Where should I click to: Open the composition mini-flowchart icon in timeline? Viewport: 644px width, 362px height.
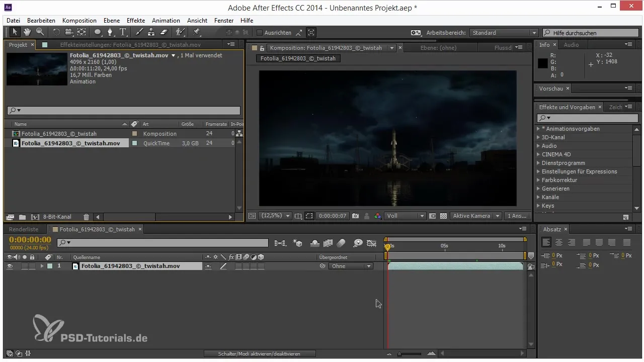click(281, 243)
